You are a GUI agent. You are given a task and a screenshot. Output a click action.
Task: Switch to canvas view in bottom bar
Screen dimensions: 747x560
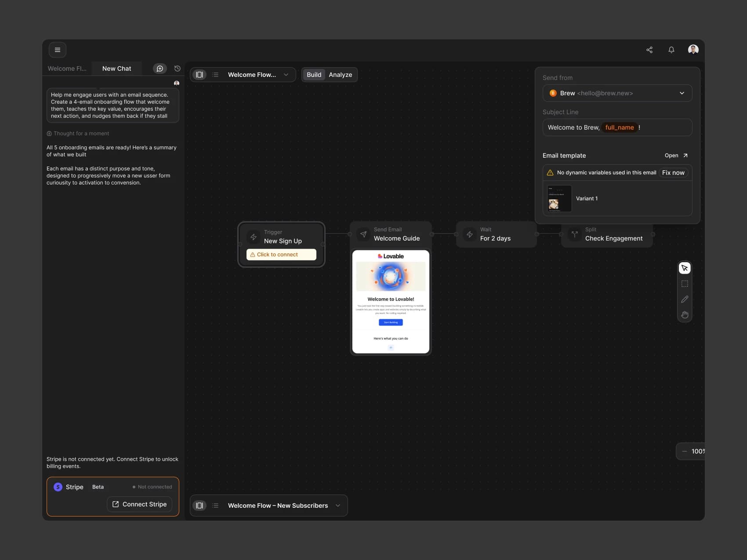pos(199,506)
